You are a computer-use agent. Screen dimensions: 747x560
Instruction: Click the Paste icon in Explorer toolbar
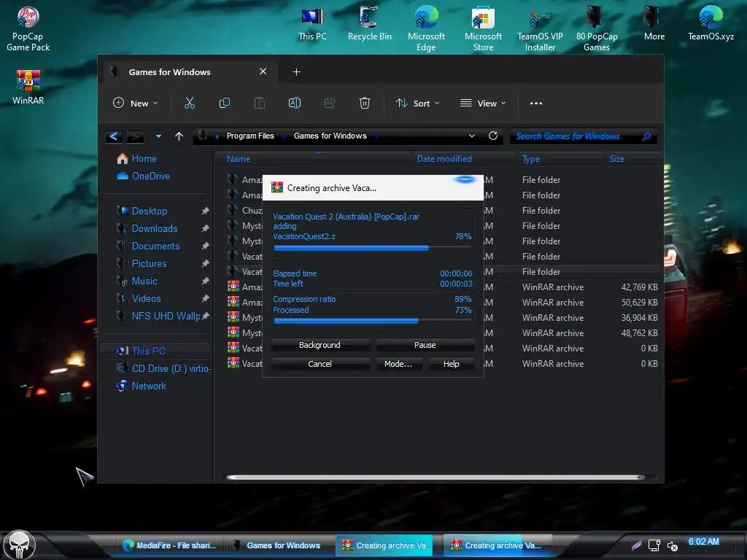(259, 103)
